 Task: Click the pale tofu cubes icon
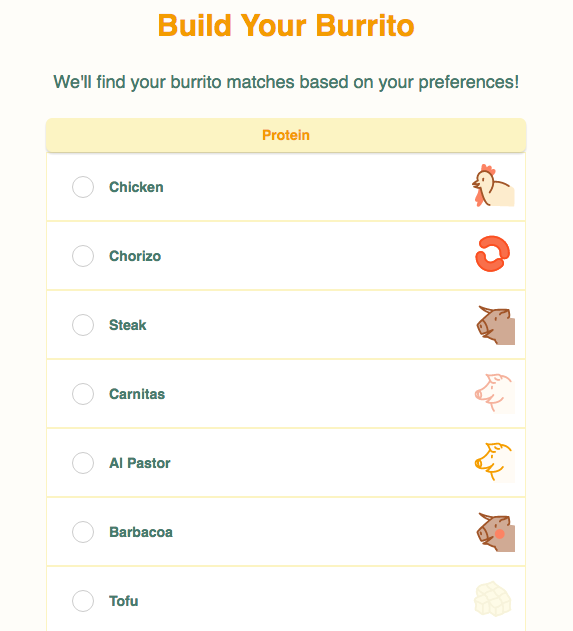[x=493, y=599]
